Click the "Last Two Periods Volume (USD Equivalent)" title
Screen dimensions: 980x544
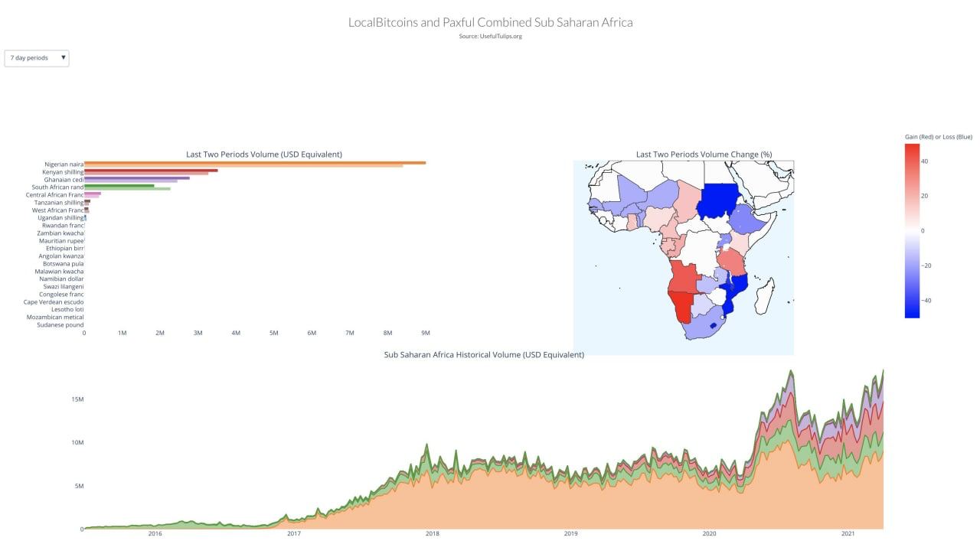pos(264,154)
